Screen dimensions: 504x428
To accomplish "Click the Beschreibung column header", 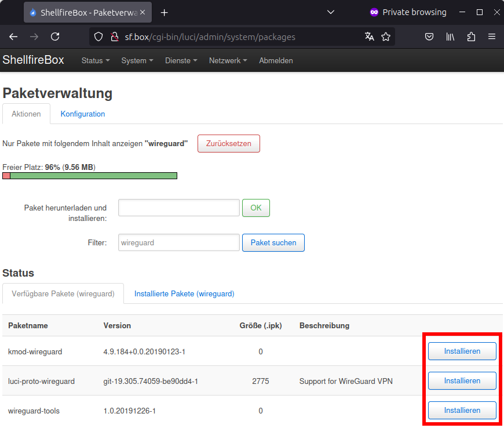I will (x=324, y=326).
